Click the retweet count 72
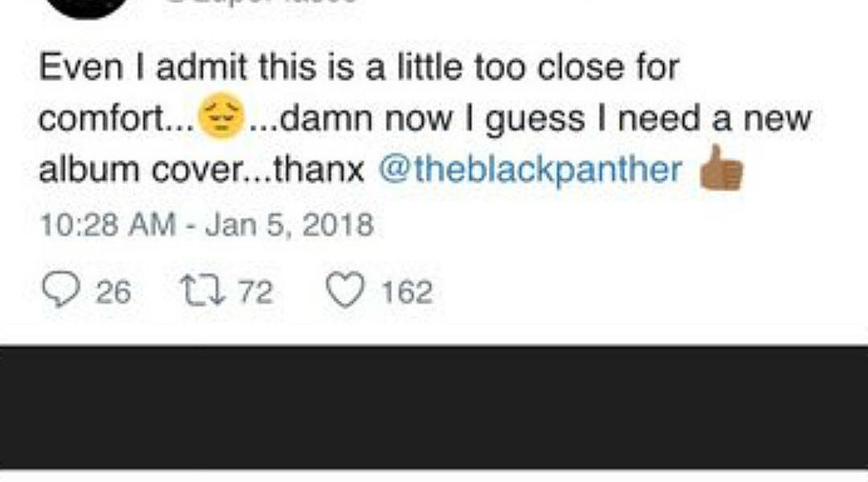This screenshot has height=482, width=868. [256, 292]
